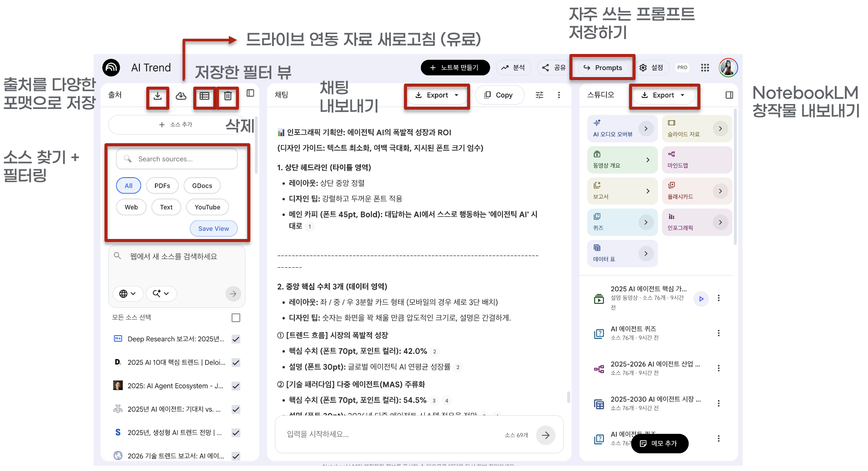Open the chat three-dot more menu
Image resolution: width=868 pixels, height=471 pixels.
[559, 95]
